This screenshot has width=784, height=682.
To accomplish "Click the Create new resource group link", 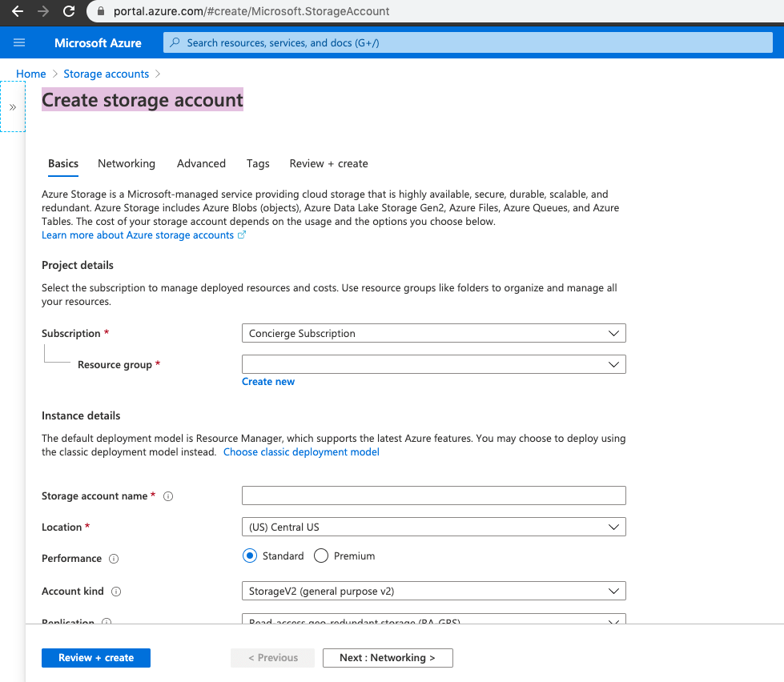I will coord(268,382).
